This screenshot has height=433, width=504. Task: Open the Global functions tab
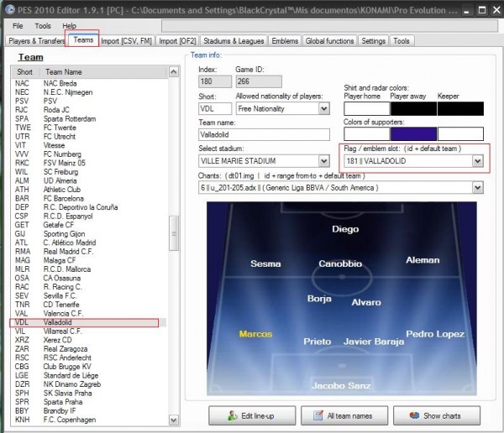(x=329, y=41)
